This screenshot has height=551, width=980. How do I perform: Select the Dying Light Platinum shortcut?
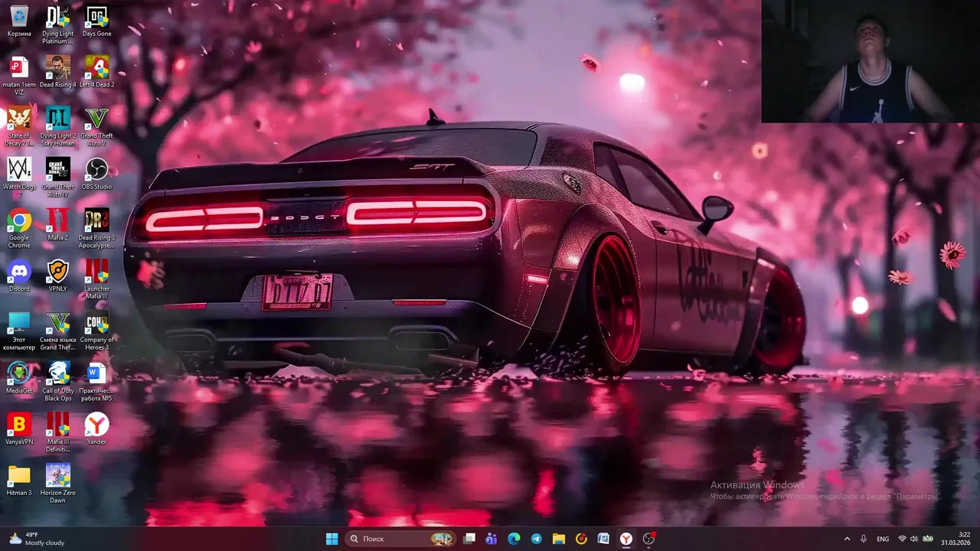point(57,24)
